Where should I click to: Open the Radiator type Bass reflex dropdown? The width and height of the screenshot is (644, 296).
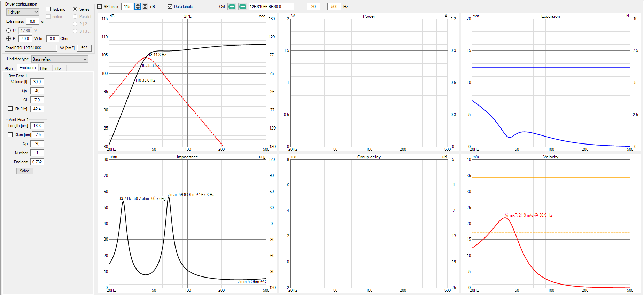60,59
